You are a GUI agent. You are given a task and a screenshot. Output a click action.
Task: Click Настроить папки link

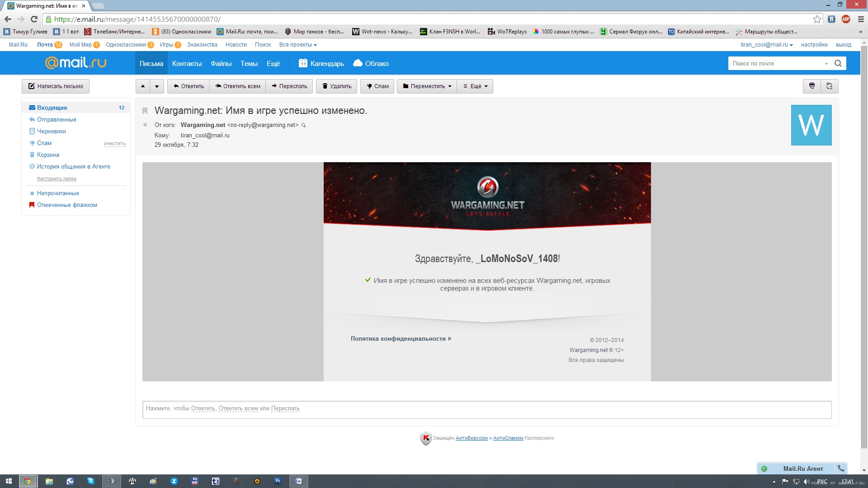(57, 178)
